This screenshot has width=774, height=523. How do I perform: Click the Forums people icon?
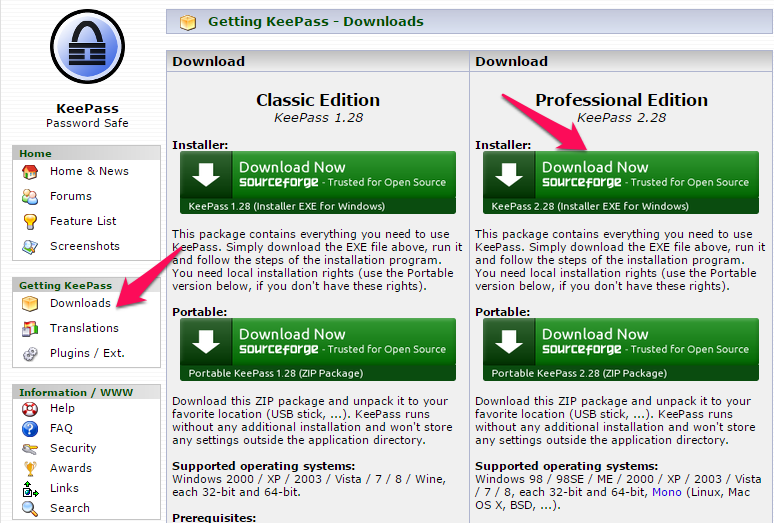(x=30, y=196)
